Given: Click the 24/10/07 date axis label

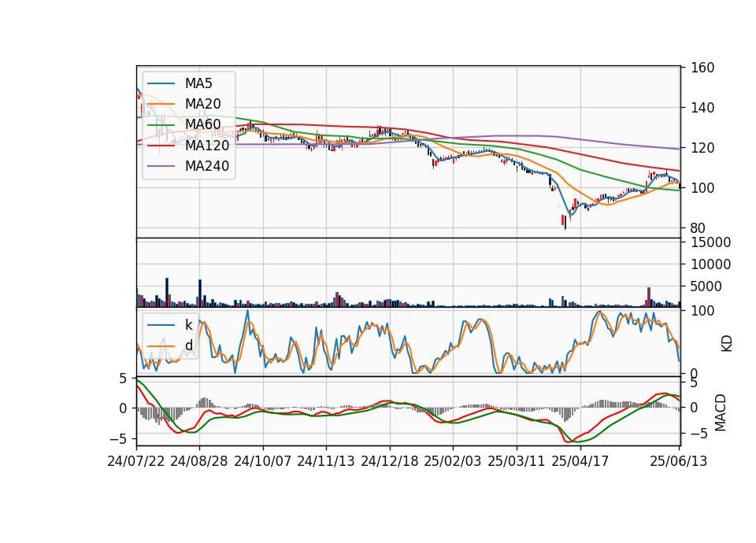Looking at the screenshot, I should click(263, 461).
